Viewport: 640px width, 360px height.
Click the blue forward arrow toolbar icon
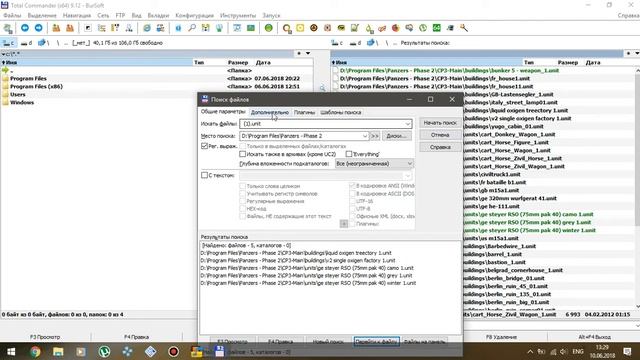point(38,28)
